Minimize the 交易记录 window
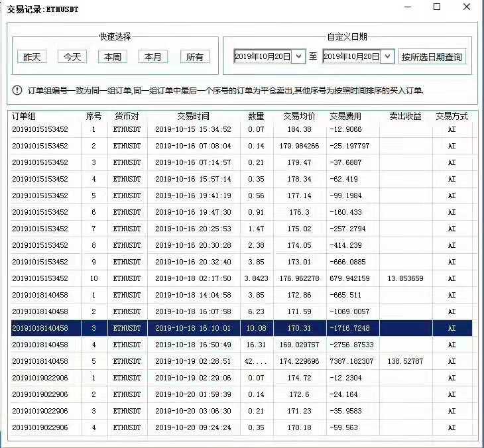 (x=408, y=7)
